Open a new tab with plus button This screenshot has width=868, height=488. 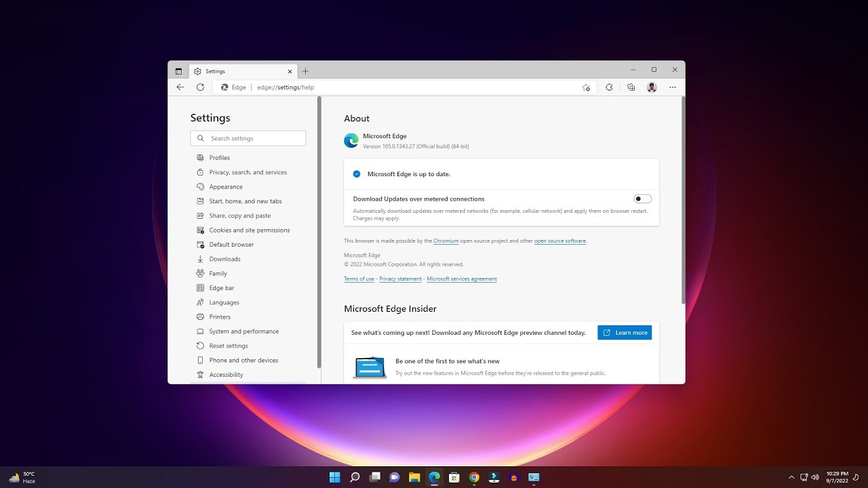[x=305, y=71]
